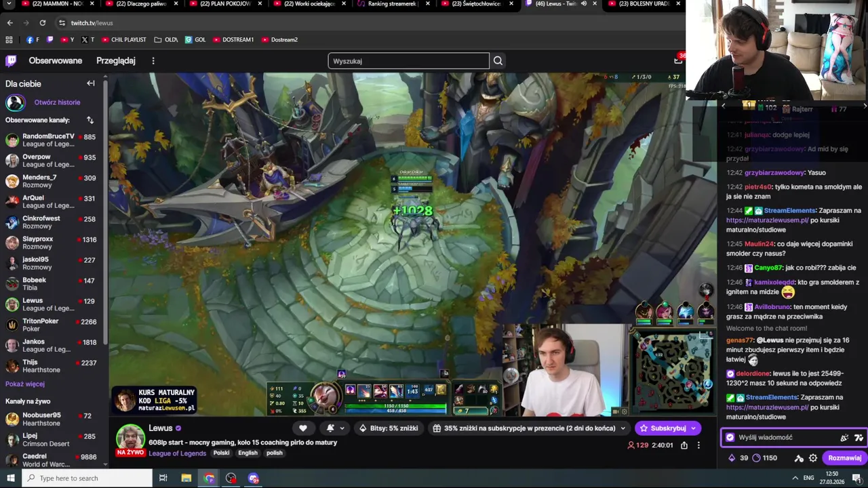The image size is (868, 488).
Task: Open Caedrel live channel
Action: coord(53,460)
